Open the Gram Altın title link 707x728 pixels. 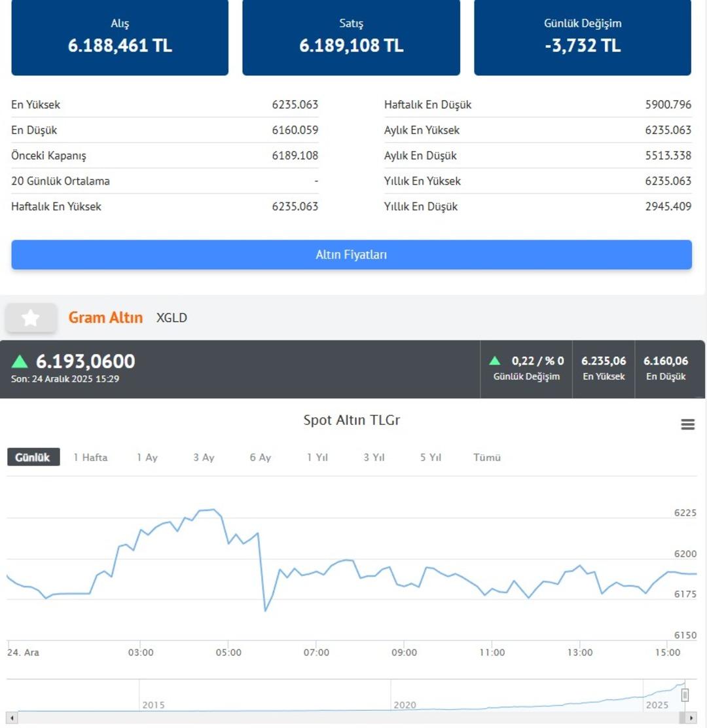pos(105,318)
